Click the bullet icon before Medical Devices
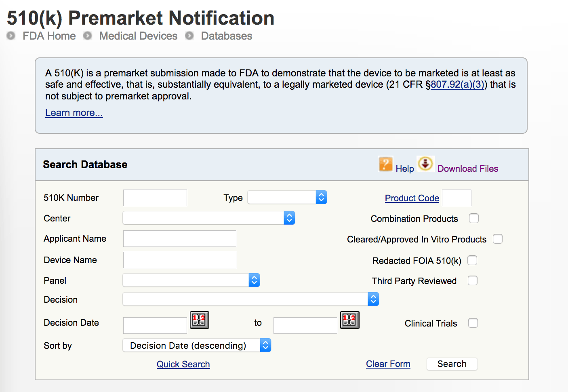568x392 pixels. 88,36
